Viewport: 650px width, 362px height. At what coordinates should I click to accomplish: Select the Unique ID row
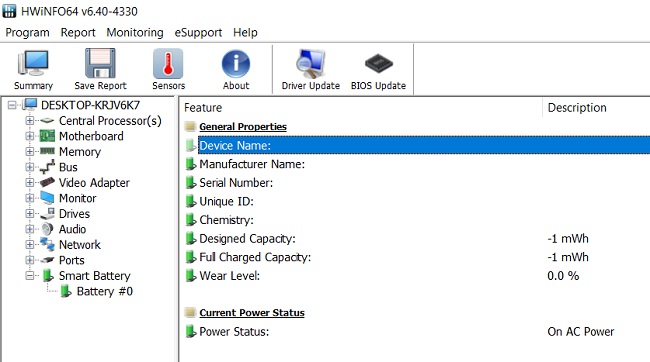[x=416, y=201]
